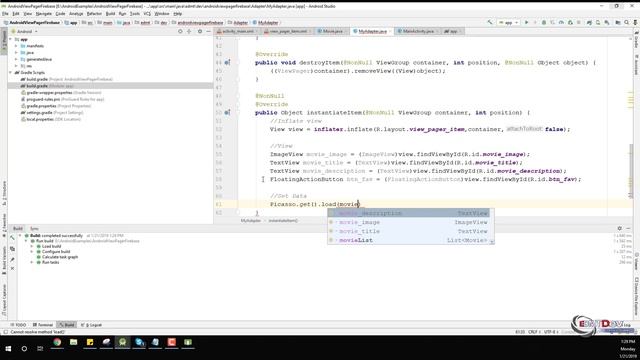The image size is (640, 360).
Task: Click the Android Studio taskbar icon
Action: click(122, 342)
